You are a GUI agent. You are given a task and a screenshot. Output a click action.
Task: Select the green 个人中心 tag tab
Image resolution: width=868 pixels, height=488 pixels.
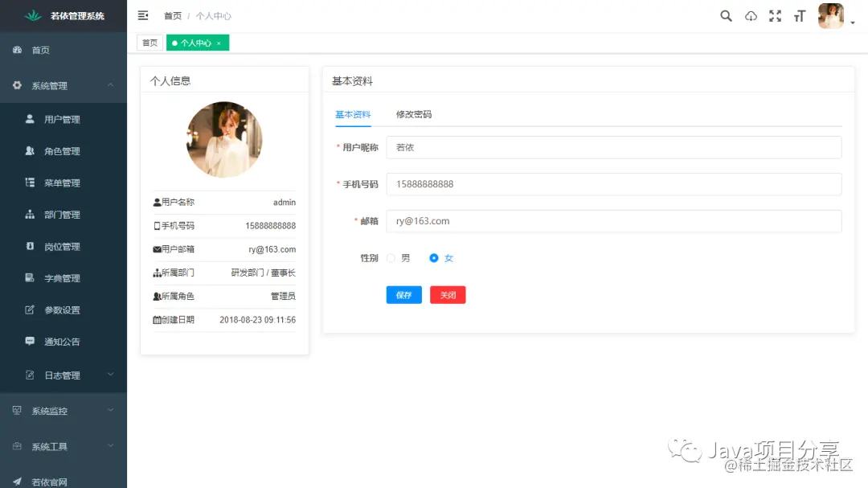click(198, 43)
